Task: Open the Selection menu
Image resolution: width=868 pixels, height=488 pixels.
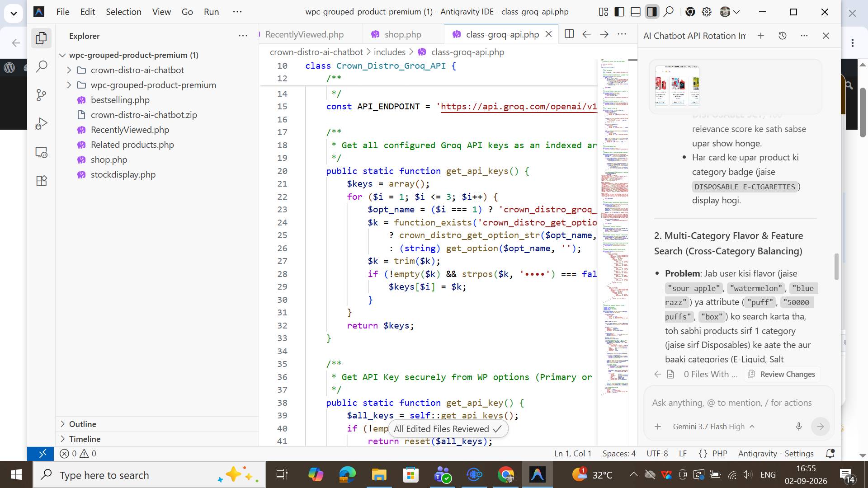Action: pyautogui.click(x=123, y=12)
